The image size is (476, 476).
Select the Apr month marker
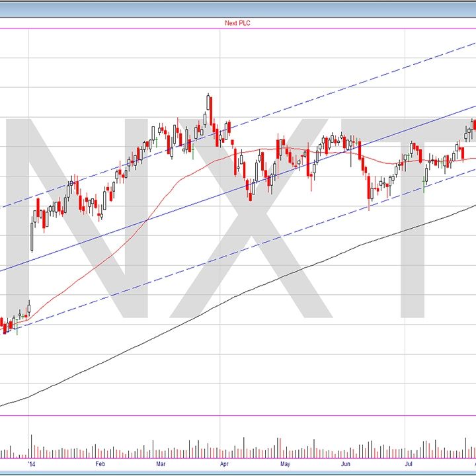[x=223, y=464]
